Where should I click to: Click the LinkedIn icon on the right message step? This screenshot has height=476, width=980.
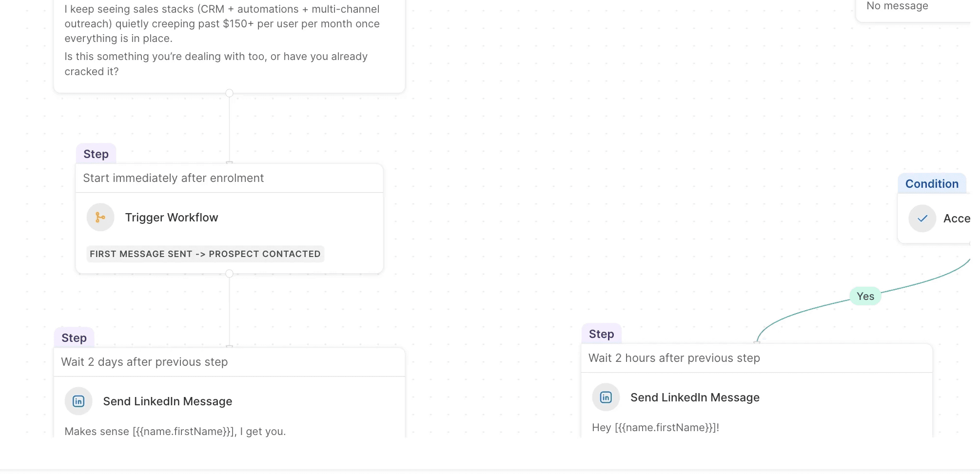coord(606,397)
